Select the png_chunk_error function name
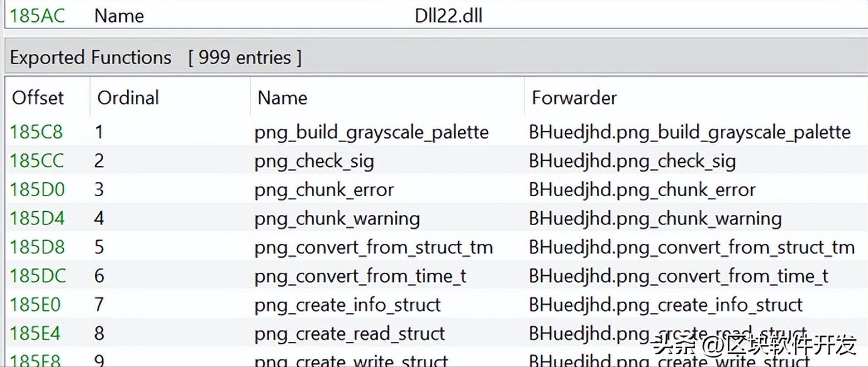 [324, 190]
